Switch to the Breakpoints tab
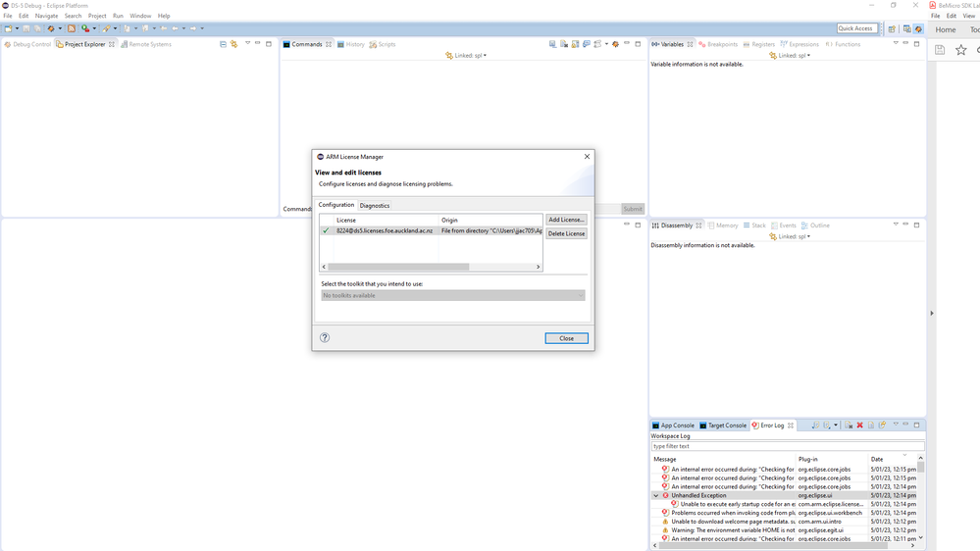The width and height of the screenshot is (980, 551). (x=718, y=44)
